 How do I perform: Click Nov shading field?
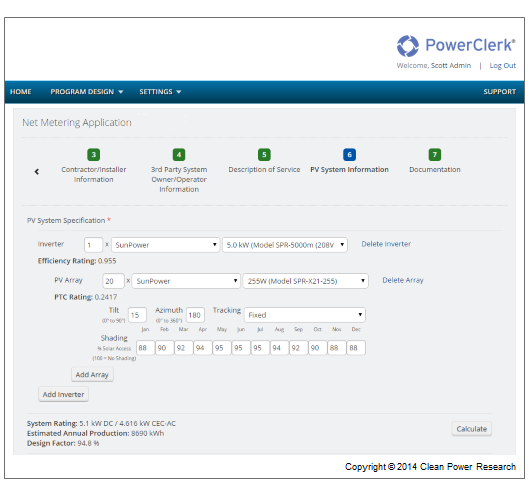337,348
